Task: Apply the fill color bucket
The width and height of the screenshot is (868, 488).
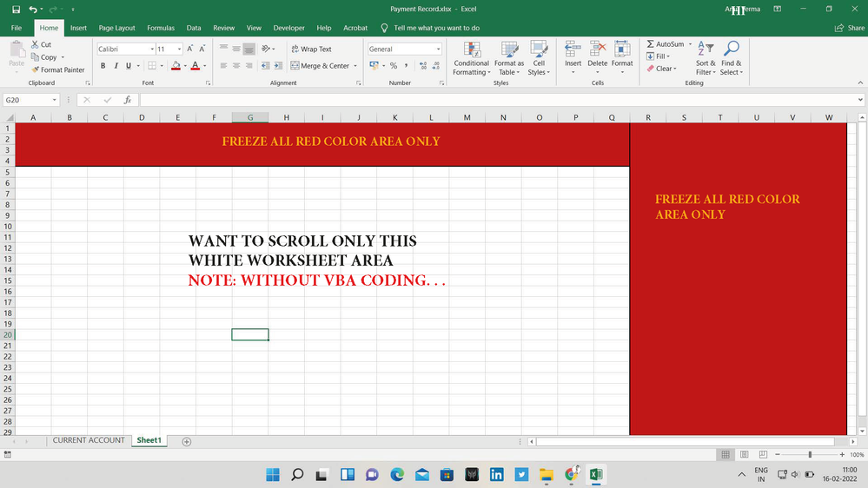Action: (x=176, y=65)
